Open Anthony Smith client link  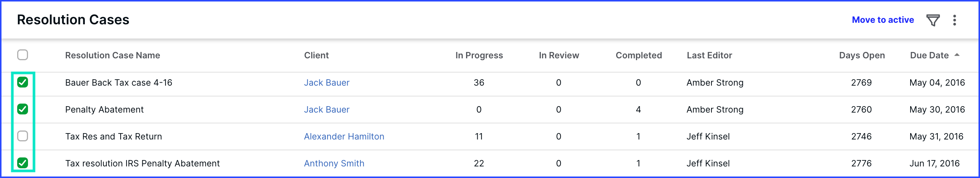[334, 163]
